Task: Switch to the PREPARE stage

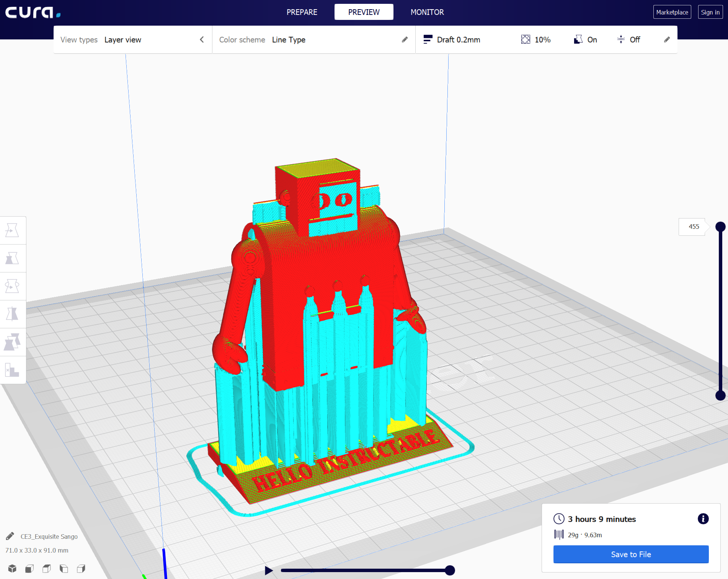Action: [x=302, y=12]
